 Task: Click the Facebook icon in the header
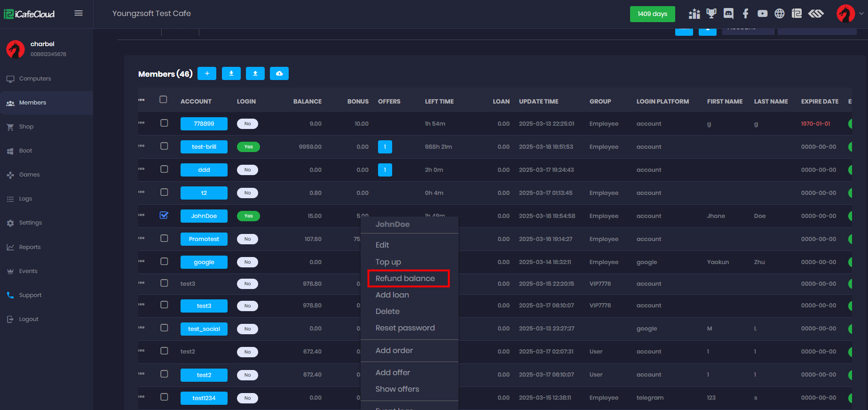coord(745,14)
